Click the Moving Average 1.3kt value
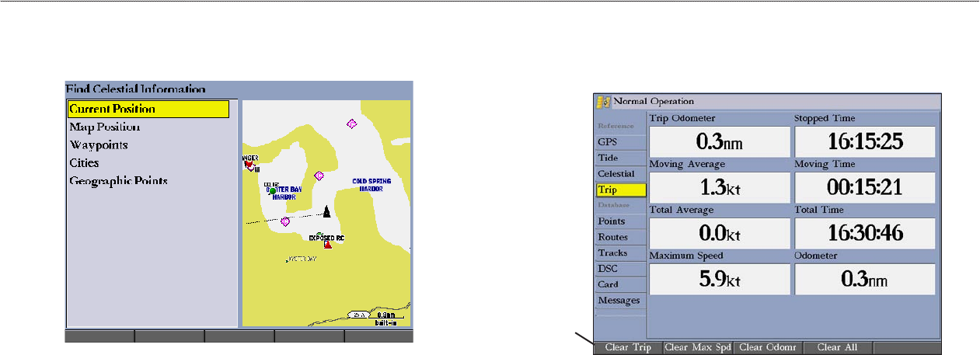 tap(719, 188)
